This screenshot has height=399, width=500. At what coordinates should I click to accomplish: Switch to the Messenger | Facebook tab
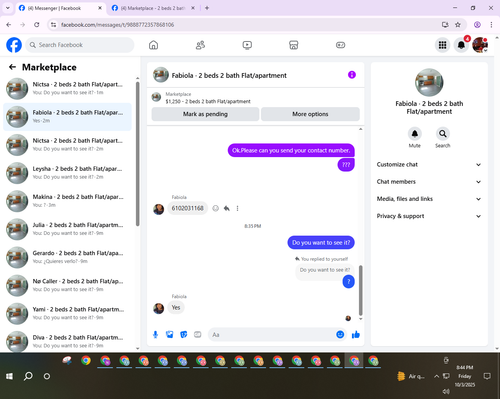(60, 8)
